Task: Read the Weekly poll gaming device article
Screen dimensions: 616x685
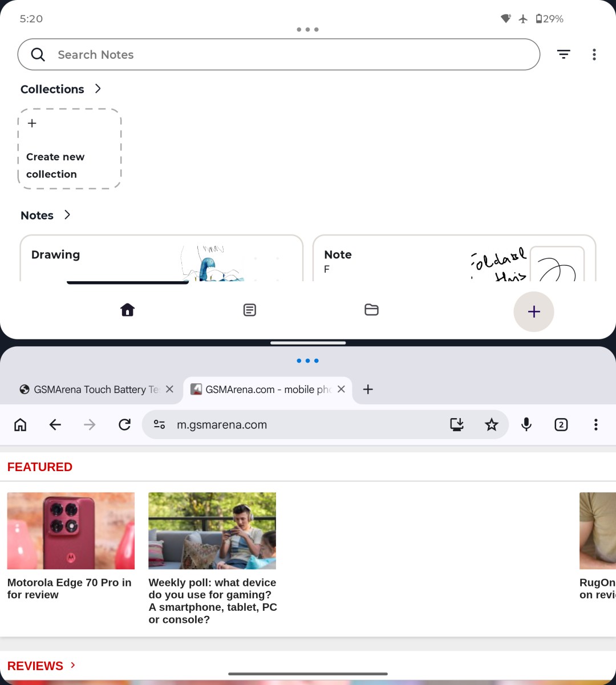Action: click(x=213, y=601)
